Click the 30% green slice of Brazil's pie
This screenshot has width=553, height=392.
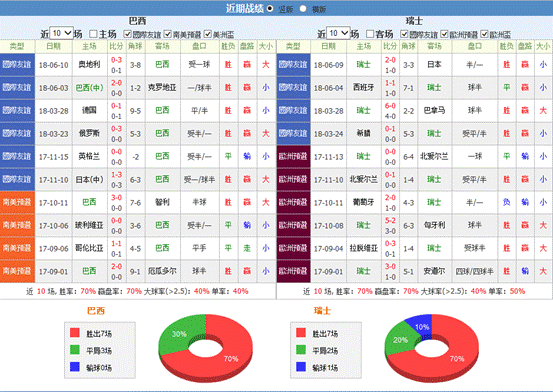[179, 334]
